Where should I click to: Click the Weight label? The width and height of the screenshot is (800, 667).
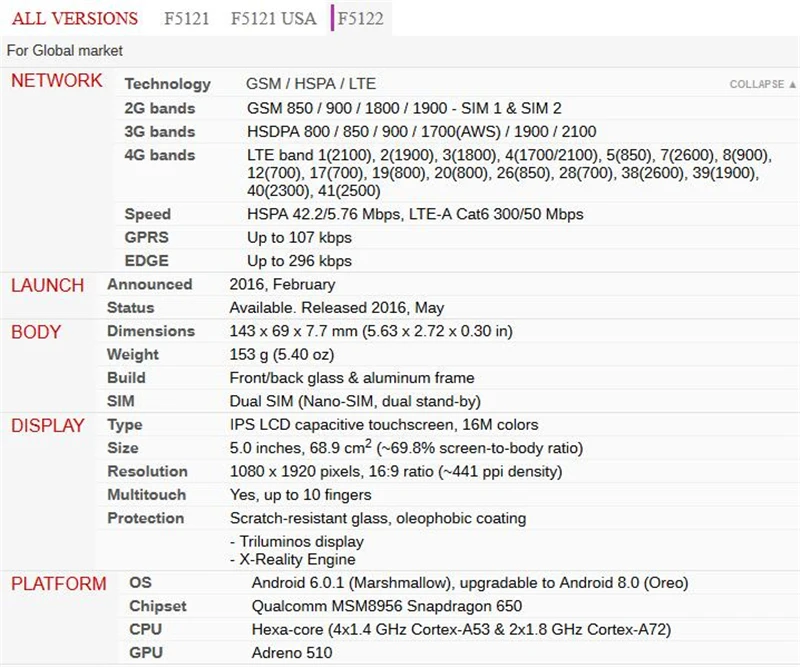tap(133, 355)
